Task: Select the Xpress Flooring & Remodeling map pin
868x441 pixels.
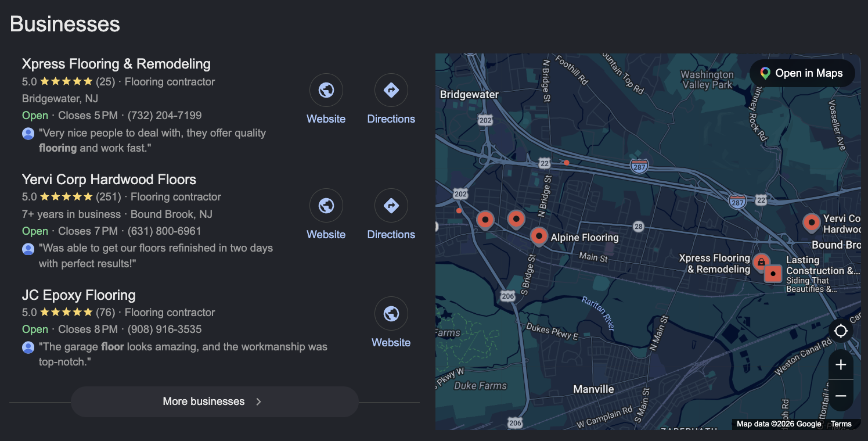Action: pos(761,262)
